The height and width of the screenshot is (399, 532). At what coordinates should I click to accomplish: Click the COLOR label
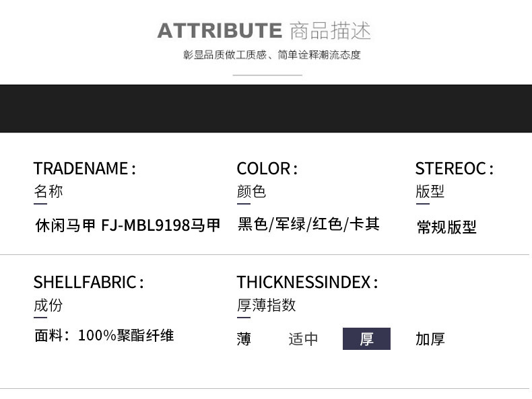tap(267, 168)
